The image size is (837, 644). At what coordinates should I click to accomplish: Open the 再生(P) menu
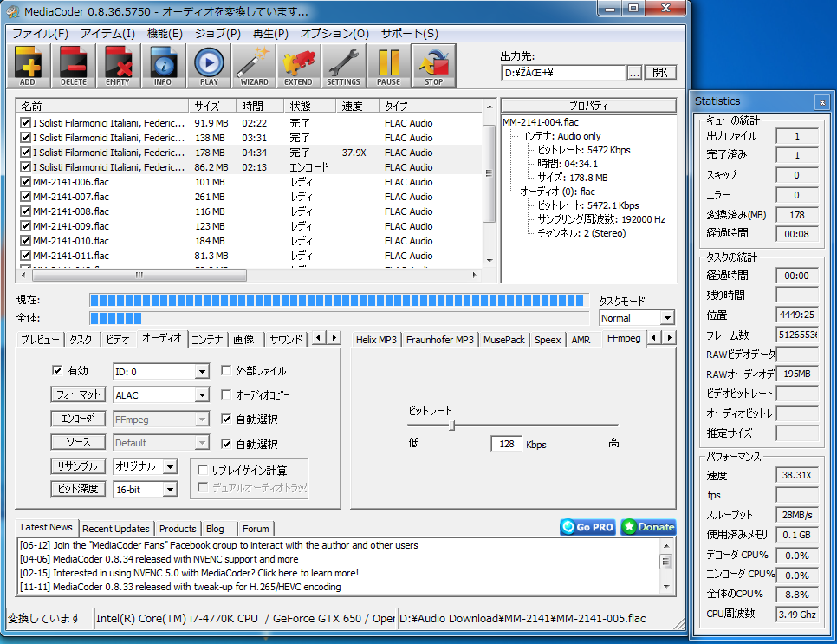(270, 34)
